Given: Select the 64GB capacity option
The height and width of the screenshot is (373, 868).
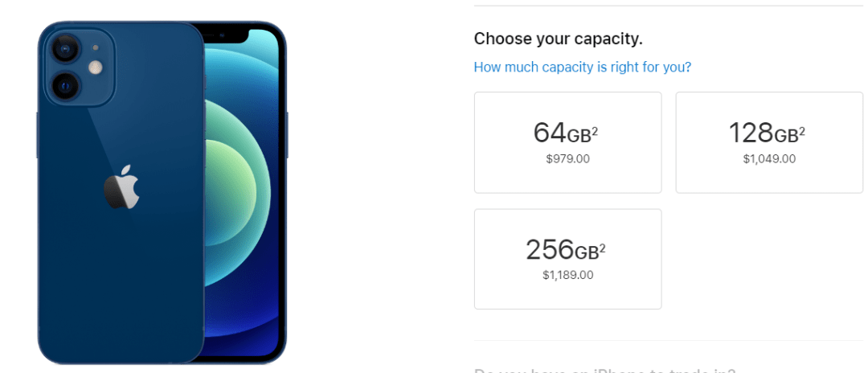Looking at the screenshot, I should click(567, 142).
